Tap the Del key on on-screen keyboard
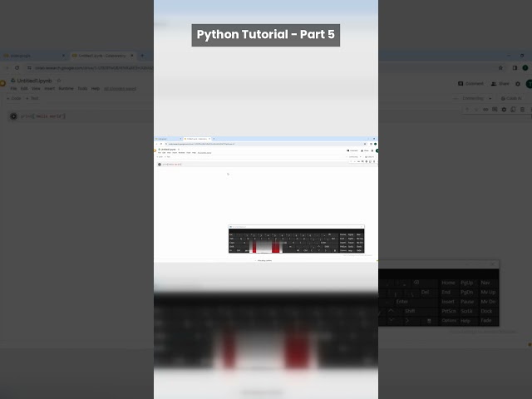The width and height of the screenshot is (532, 399). pos(425,292)
